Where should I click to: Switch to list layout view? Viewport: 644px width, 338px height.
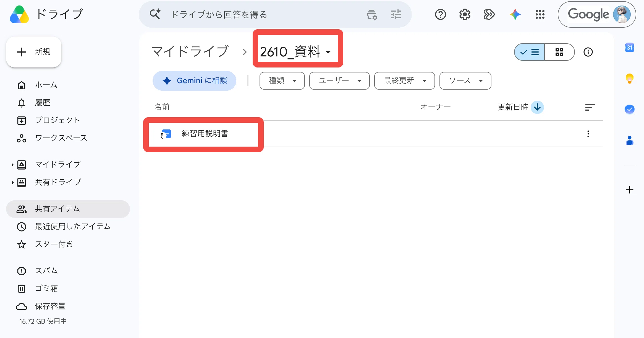[x=530, y=52]
